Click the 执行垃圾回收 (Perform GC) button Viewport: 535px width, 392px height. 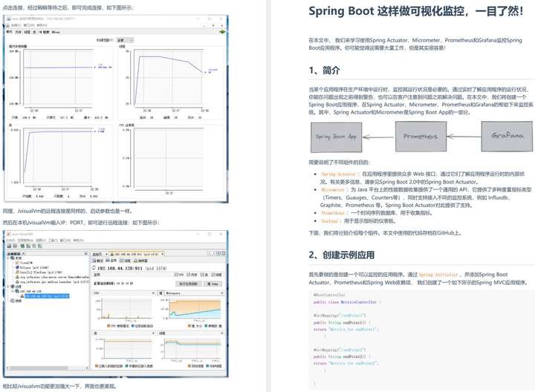tap(188, 284)
